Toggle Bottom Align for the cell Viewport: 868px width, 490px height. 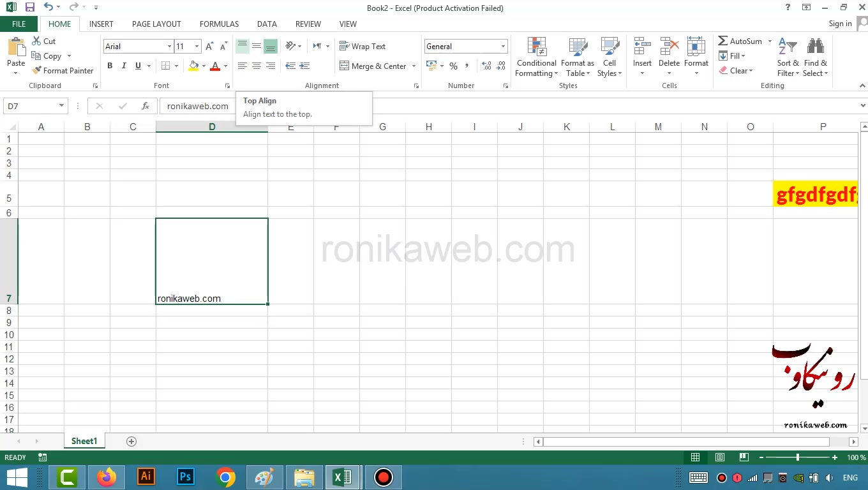click(x=271, y=47)
